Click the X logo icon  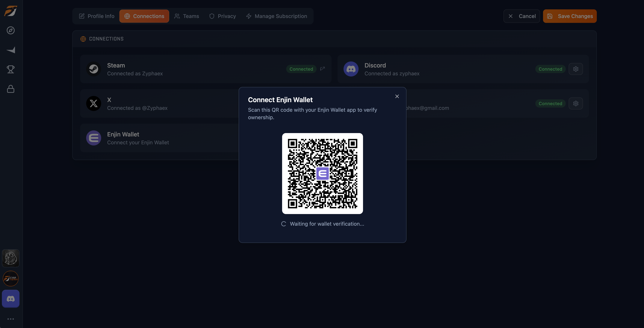pyautogui.click(x=94, y=104)
